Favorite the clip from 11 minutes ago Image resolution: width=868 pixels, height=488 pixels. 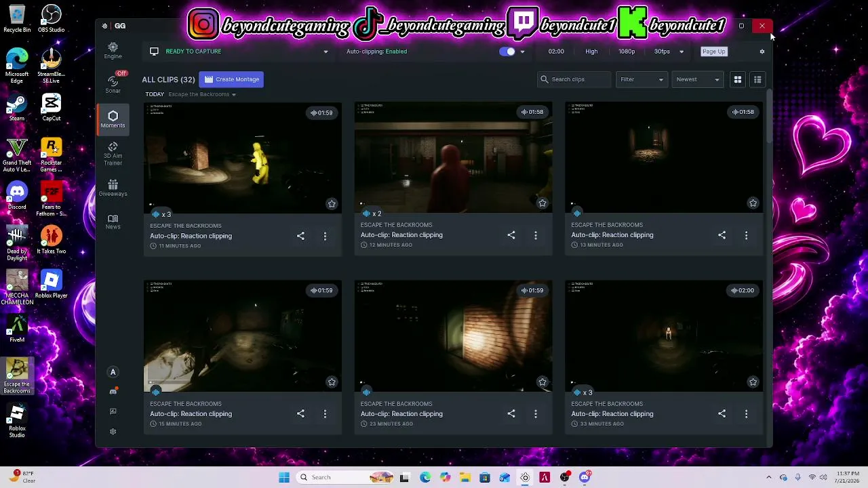point(332,204)
